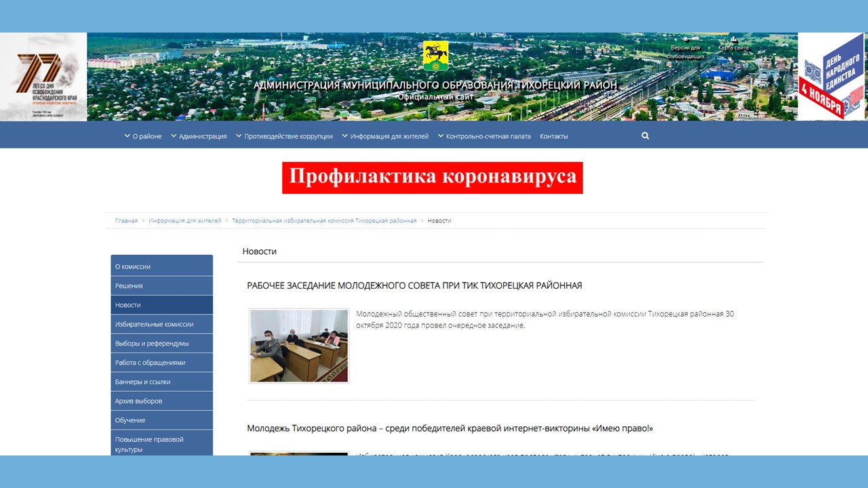Image resolution: width=868 pixels, height=488 pixels.
Task: Select «Решения» in sidebar menu
Action: click(x=162, y=285)
